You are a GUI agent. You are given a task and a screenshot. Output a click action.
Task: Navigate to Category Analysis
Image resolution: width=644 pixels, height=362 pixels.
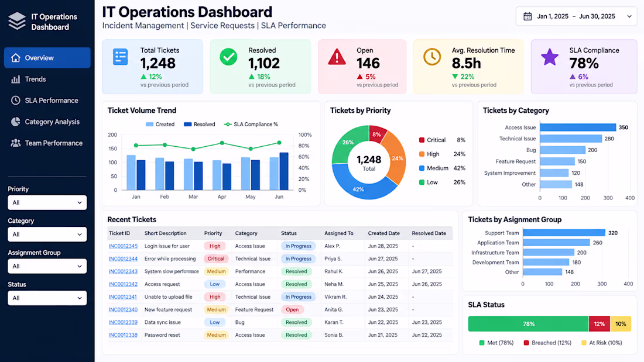tap(47, 122)
